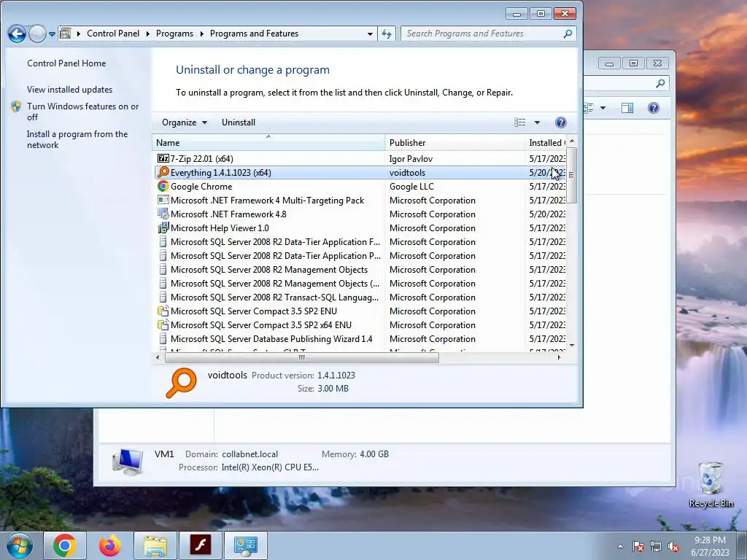Open the Recycle Bin on the desktop
Screen dimensions: 747x560
click(x=711, y=484)
